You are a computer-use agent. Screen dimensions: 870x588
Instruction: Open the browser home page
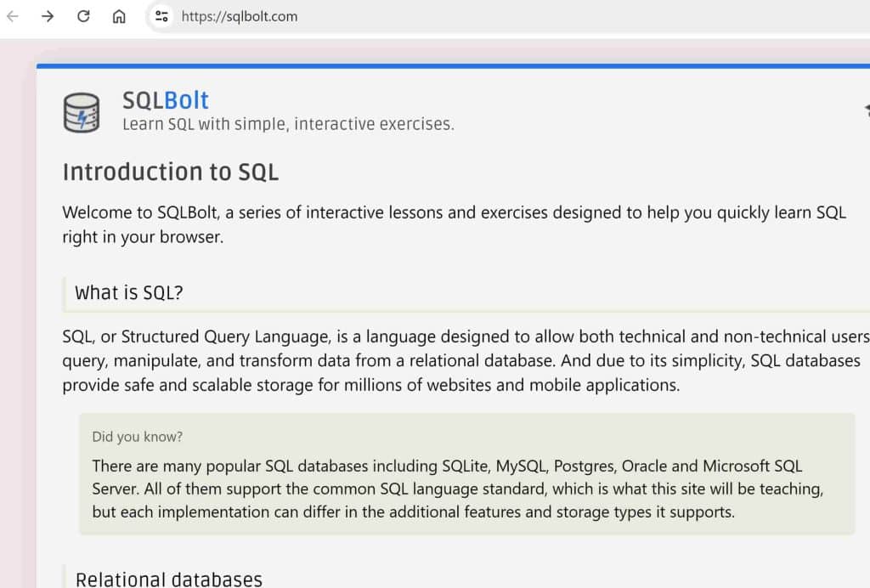coord(118,16)
